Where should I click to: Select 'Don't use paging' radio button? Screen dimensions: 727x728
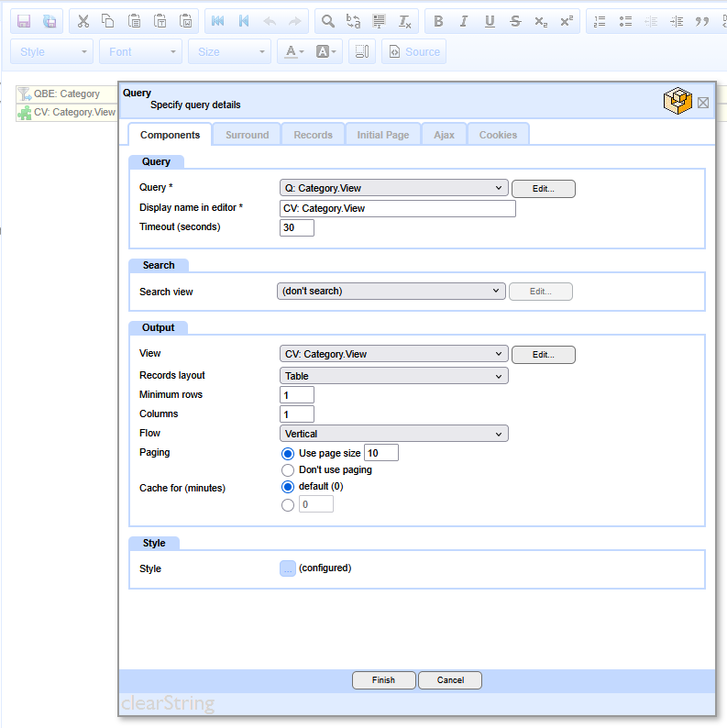(x=288, y=469)
